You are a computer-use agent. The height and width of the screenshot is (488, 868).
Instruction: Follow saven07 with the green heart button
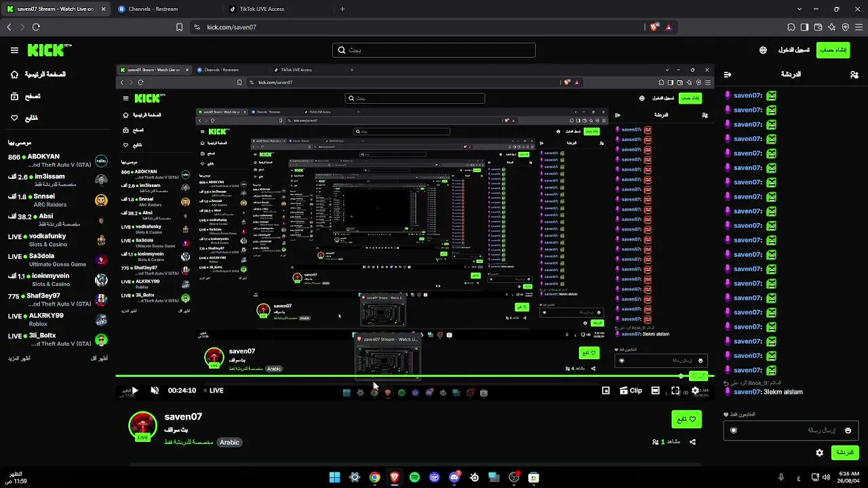[686, 420]
